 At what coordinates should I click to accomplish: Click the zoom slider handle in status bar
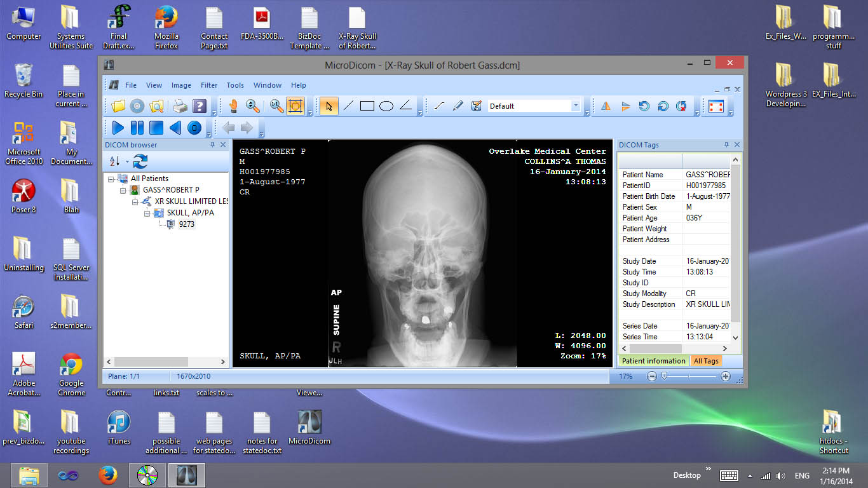[664, 376]
